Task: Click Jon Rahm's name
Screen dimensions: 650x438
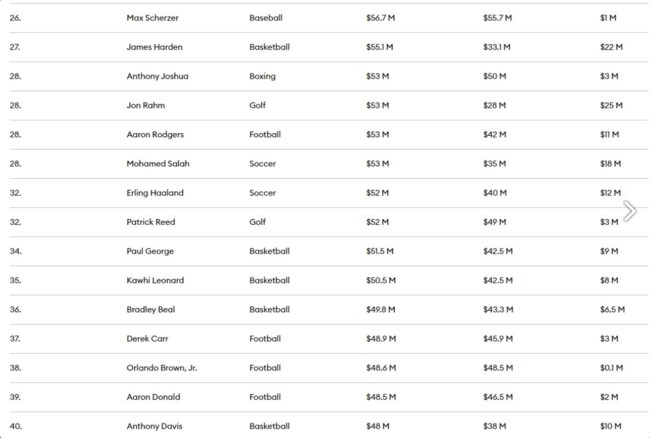Action: (x=145, y=105)
